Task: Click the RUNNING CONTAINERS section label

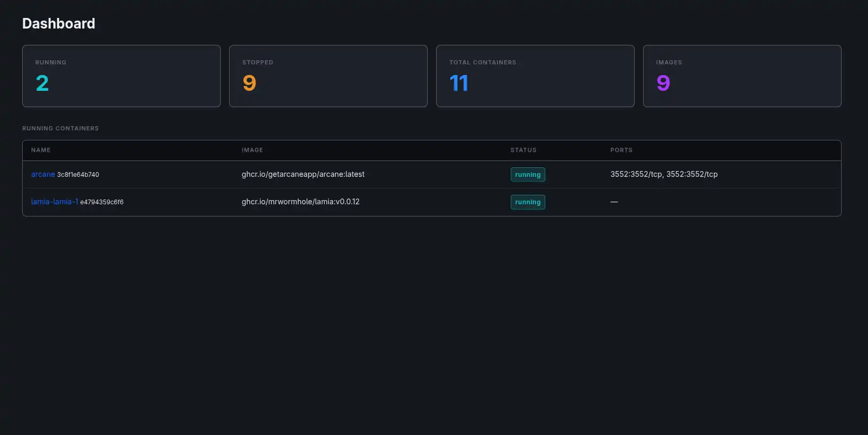Action: click(x=60, y=128)
